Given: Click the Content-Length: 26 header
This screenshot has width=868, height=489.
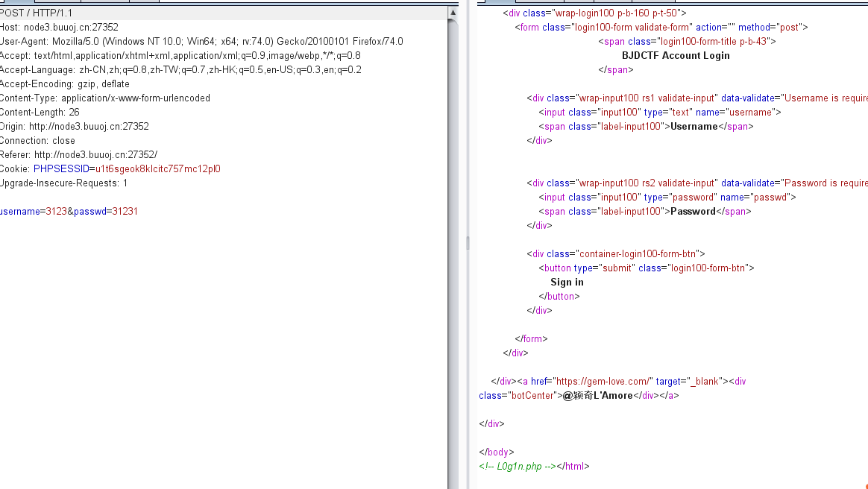Looking at the screenshot, I should (40, 113).
